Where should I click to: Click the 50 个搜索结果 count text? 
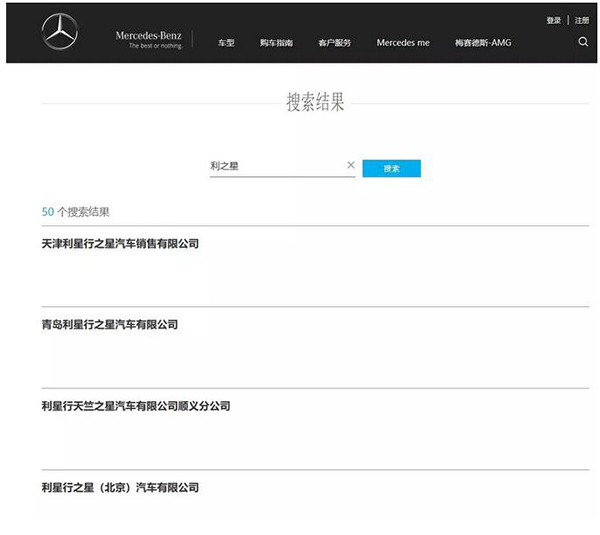[76, 212]
